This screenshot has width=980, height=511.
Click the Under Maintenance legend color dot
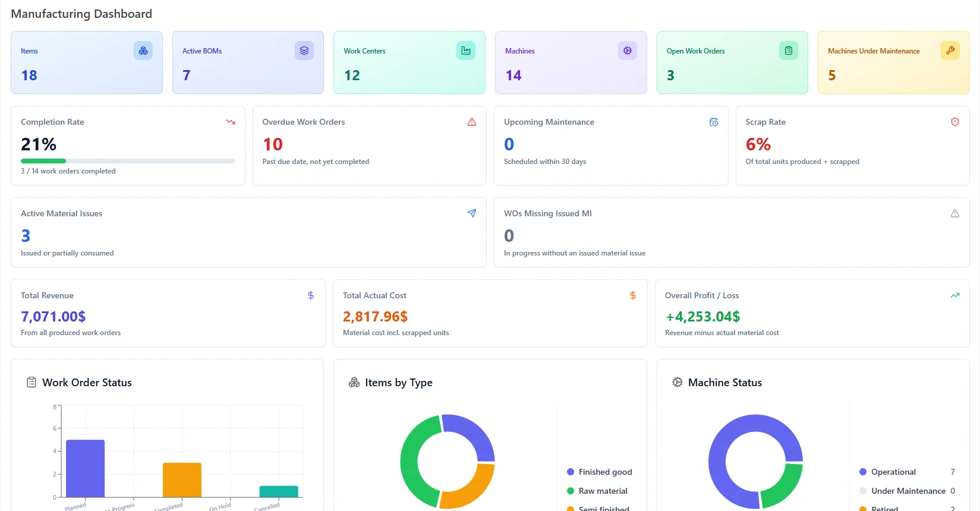coord(863,491)
